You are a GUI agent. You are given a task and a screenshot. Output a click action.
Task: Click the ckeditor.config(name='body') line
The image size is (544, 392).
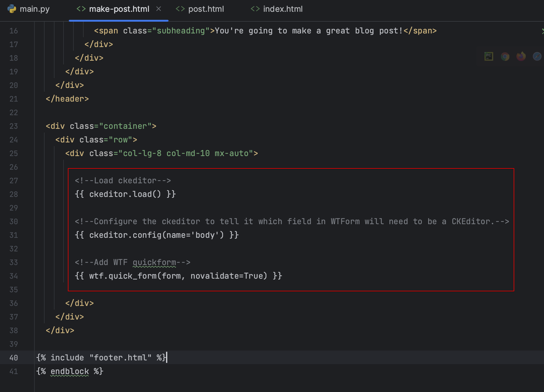pos(157,235)
